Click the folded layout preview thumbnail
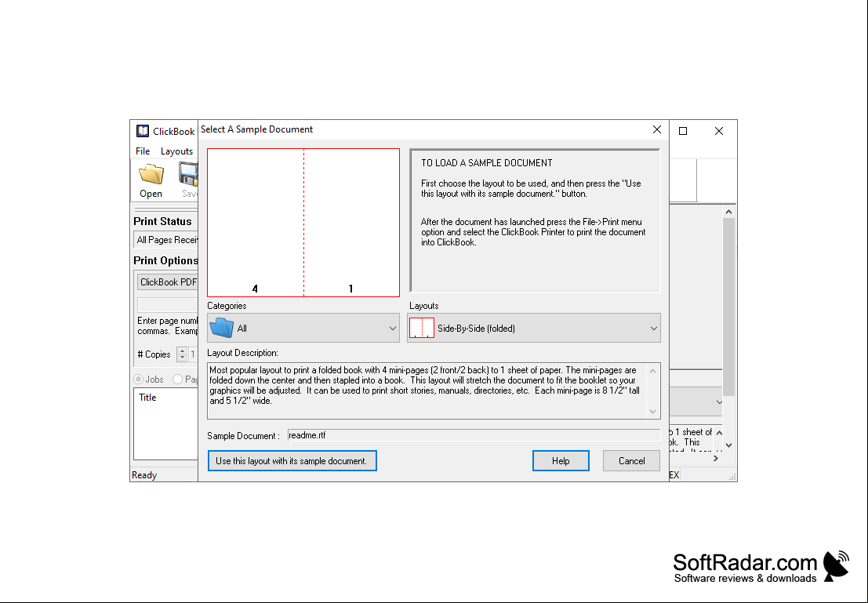Screen dimensions: 868x603 303,223
